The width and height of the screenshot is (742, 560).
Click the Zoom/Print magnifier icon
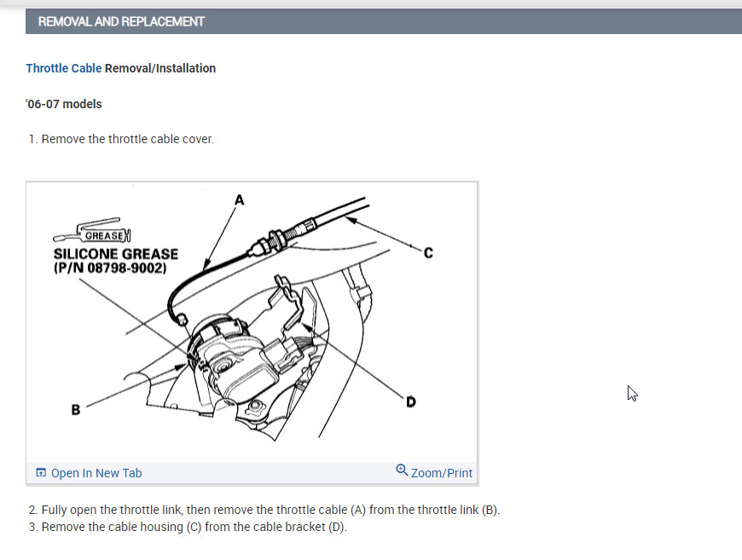(402, 471)
